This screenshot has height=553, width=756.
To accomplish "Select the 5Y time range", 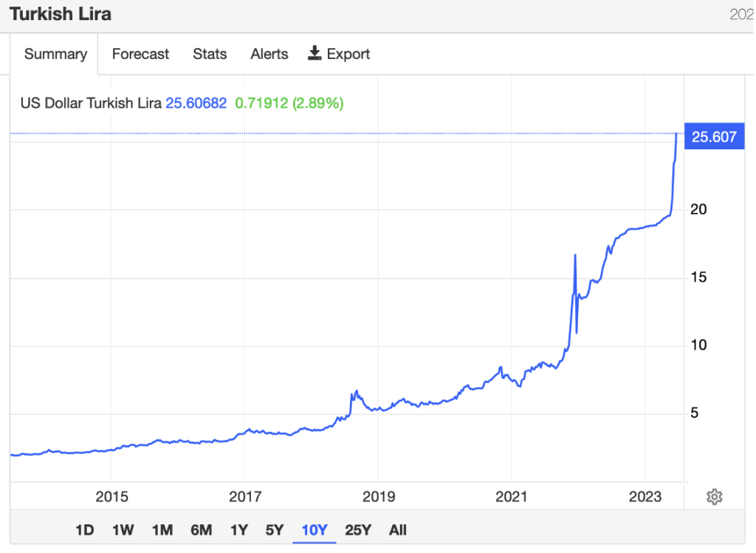I will 274,529.
